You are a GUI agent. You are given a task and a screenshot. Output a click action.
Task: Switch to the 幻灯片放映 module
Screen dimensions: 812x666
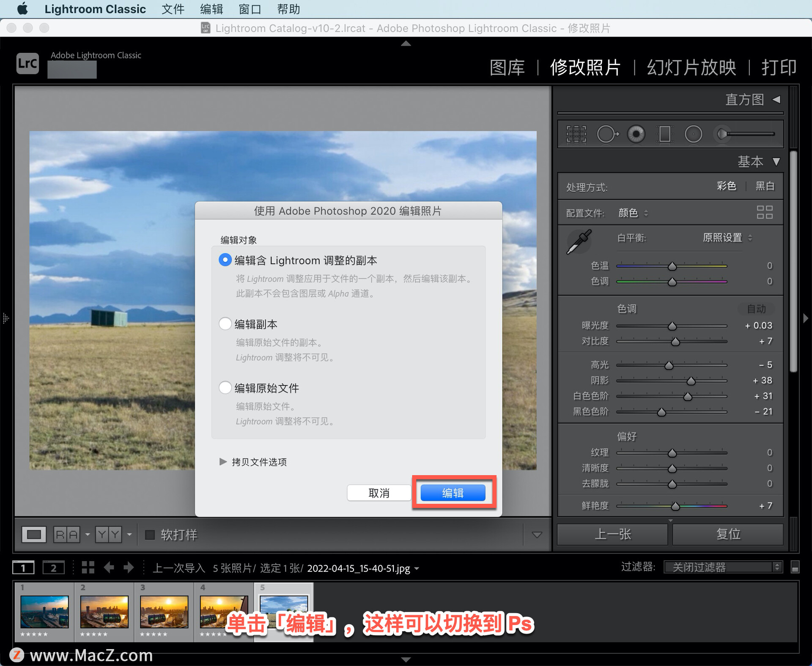pos(691,67)
